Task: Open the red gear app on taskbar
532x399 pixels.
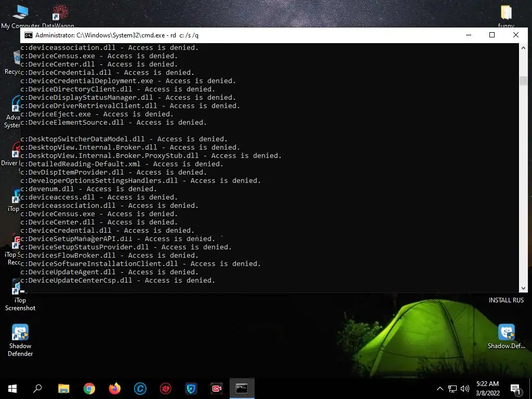Action: 166,389
